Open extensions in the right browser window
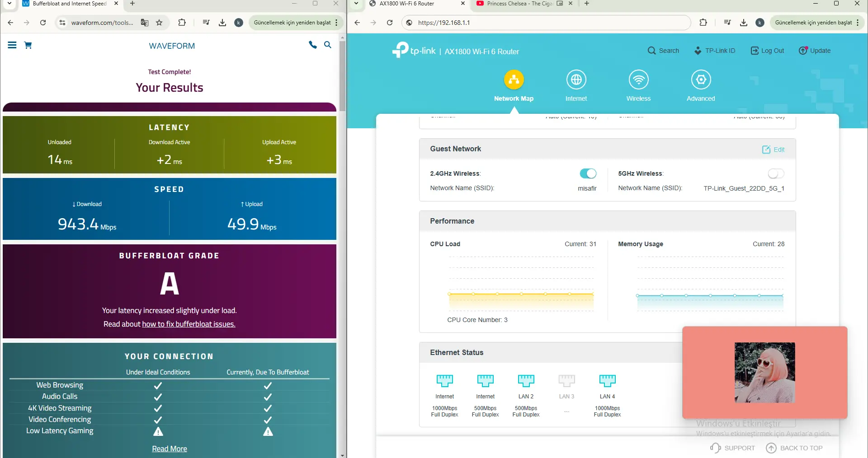 pos(703,23)
